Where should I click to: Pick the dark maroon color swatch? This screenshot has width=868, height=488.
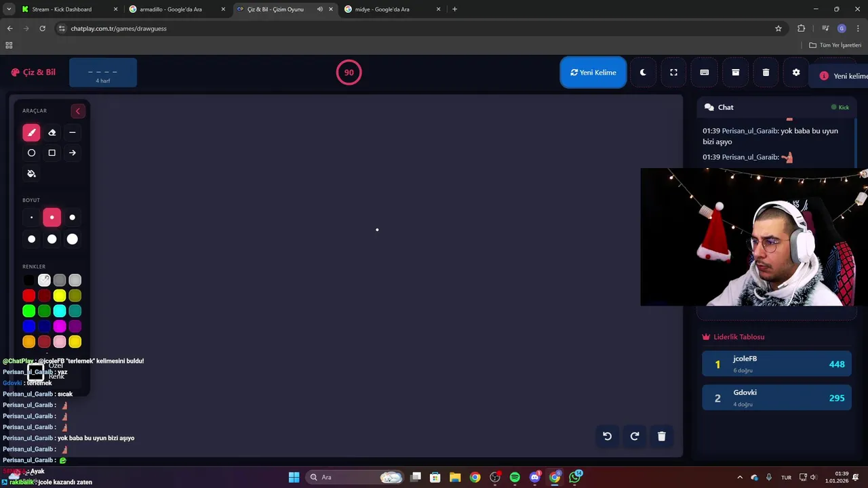pos(44,296)
